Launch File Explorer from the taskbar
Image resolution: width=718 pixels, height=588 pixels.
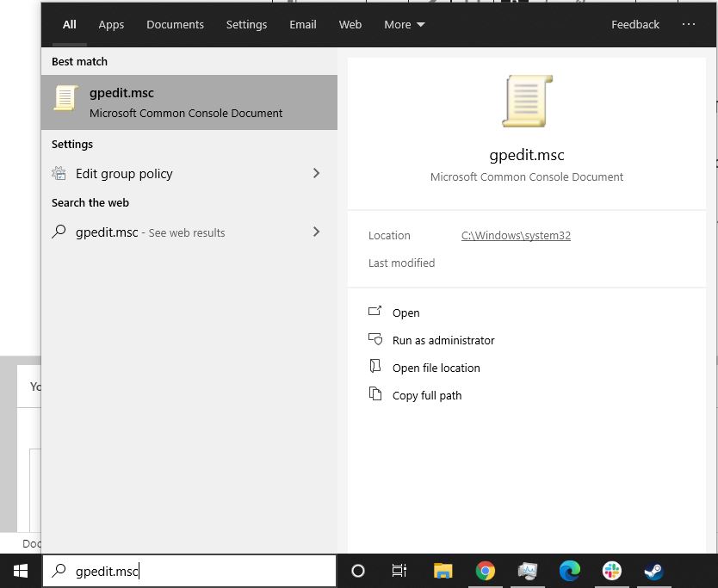click(x=443, y=571)
